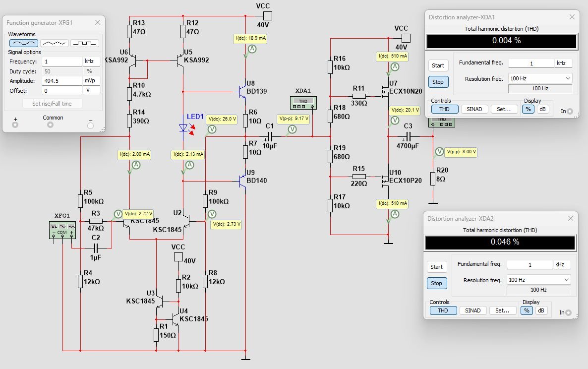Toggle the XDA2 In terminal indicator

pyautogui.click(x=569, y=312)
